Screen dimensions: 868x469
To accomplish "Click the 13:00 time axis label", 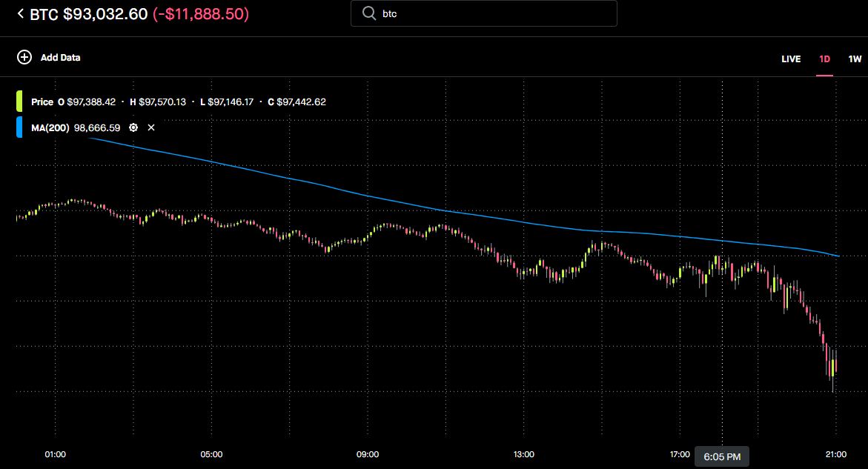I will pos(523,454).
